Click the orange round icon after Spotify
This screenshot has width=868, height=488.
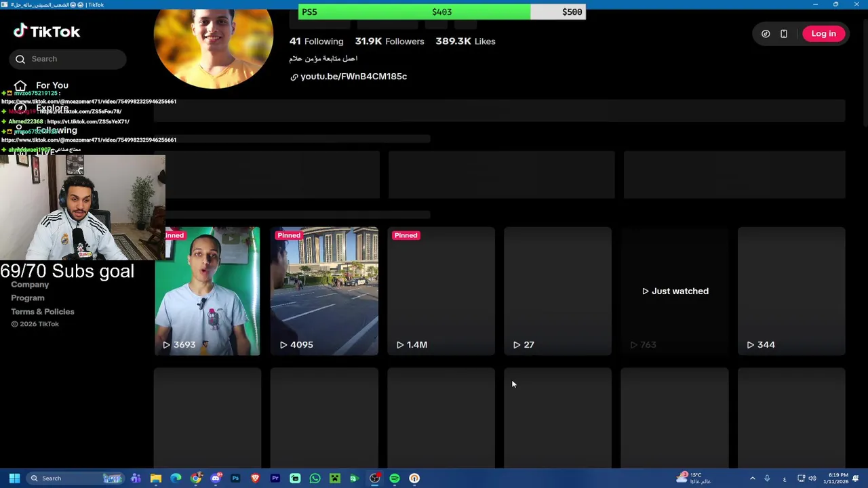pos(414,479)
